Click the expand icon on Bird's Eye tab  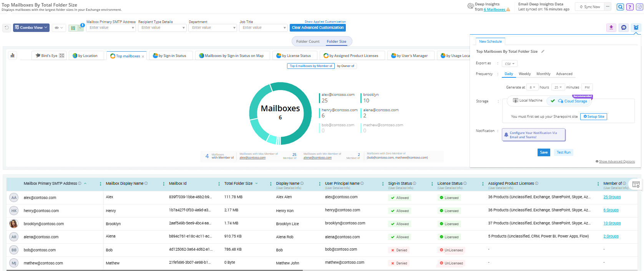pos(62,56)
